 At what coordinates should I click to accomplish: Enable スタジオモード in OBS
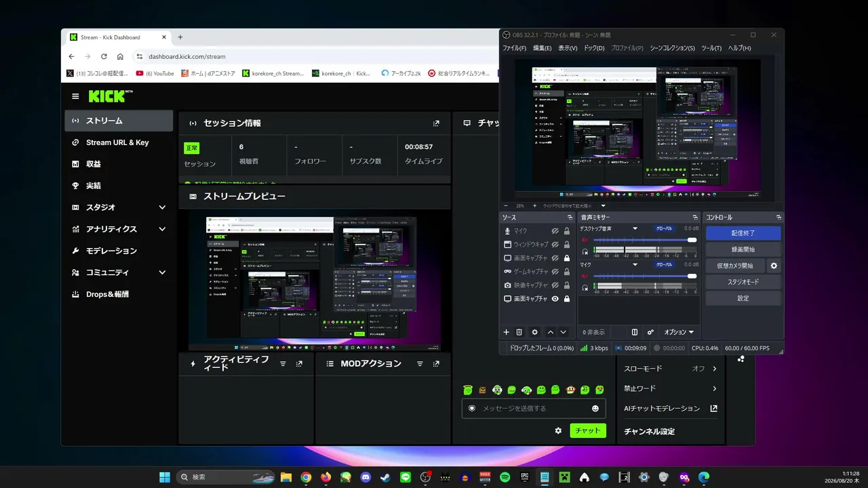pos(743,282)
